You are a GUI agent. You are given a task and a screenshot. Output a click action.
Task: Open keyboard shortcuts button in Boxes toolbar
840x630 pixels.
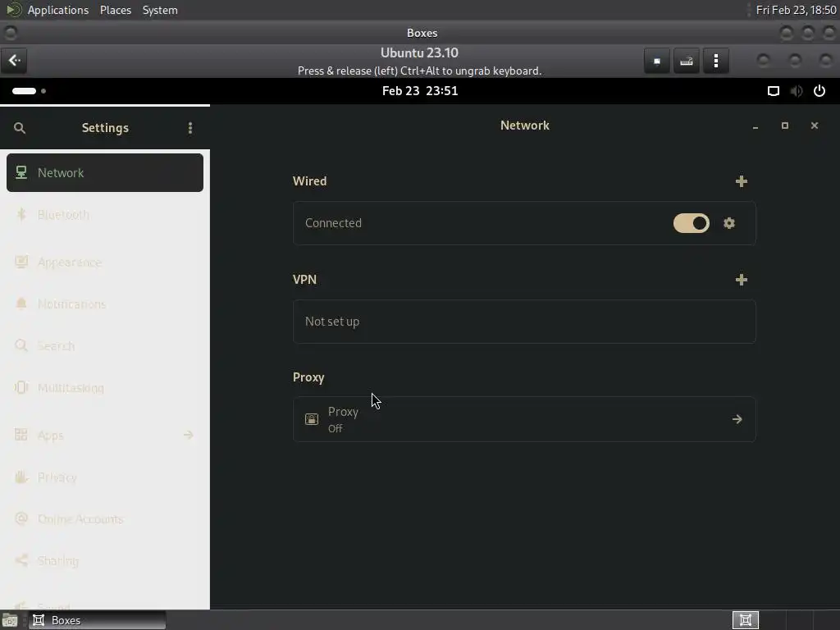click(x=687, y=61)
